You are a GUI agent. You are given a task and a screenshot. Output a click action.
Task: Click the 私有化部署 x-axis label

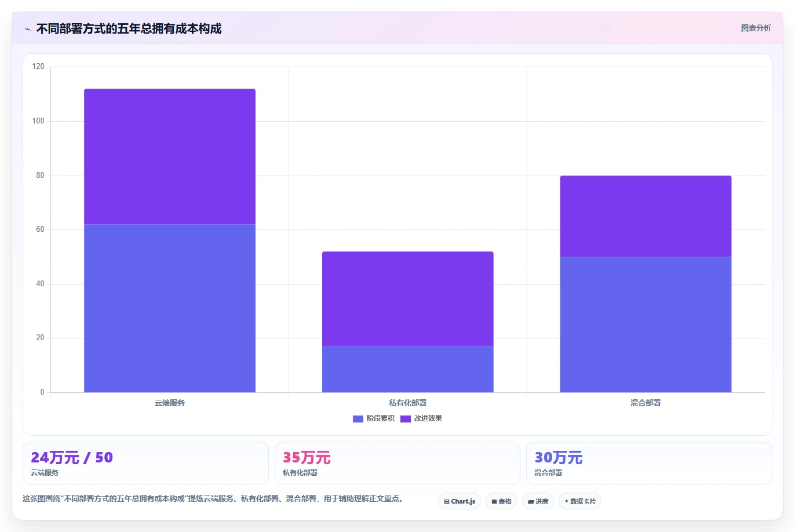coord(408,403)
